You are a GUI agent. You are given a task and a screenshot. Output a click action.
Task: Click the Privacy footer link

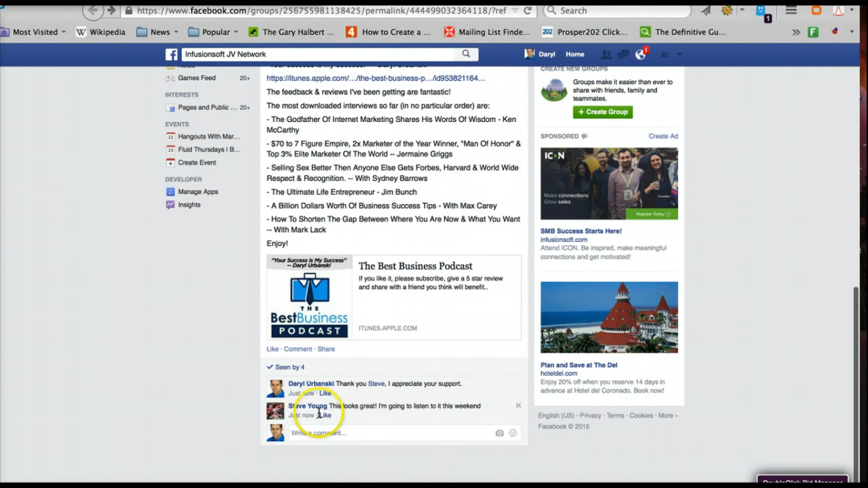coord(590,416)
